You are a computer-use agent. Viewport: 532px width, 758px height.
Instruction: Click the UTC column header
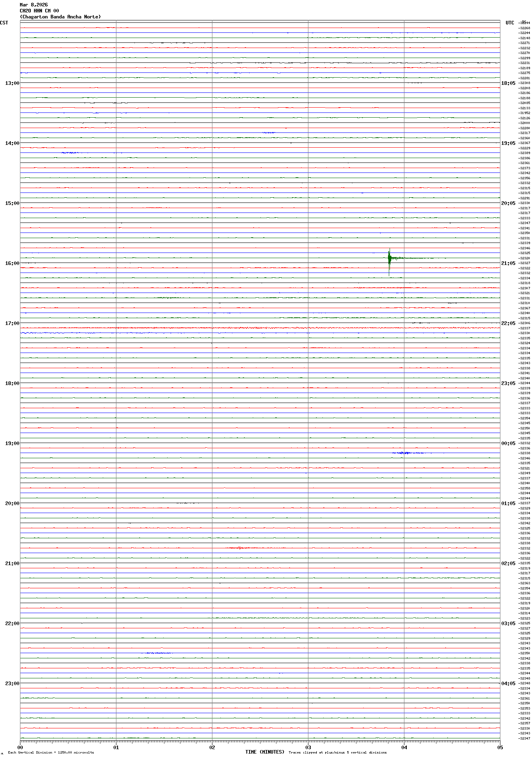point(510,23)
